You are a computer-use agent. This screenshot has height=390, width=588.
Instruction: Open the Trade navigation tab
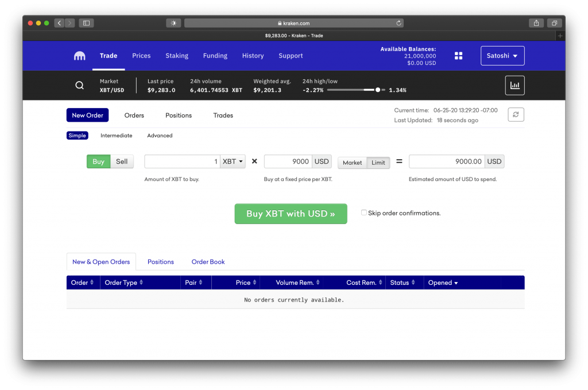click(x=109, y=56)
